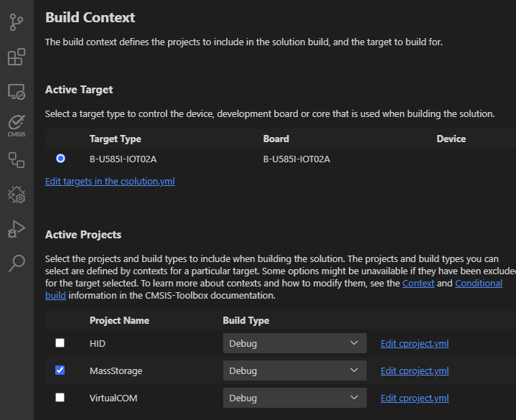Viewport: 516px width, 420px height.
Task: Open the VirtualCOM Build Type dropdown
Action: pyautogui.click(x=294, y=398)
